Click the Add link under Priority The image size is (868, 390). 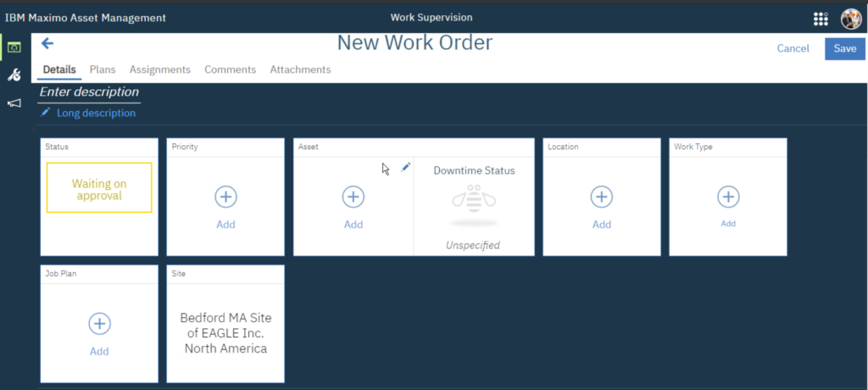(225, 225)
